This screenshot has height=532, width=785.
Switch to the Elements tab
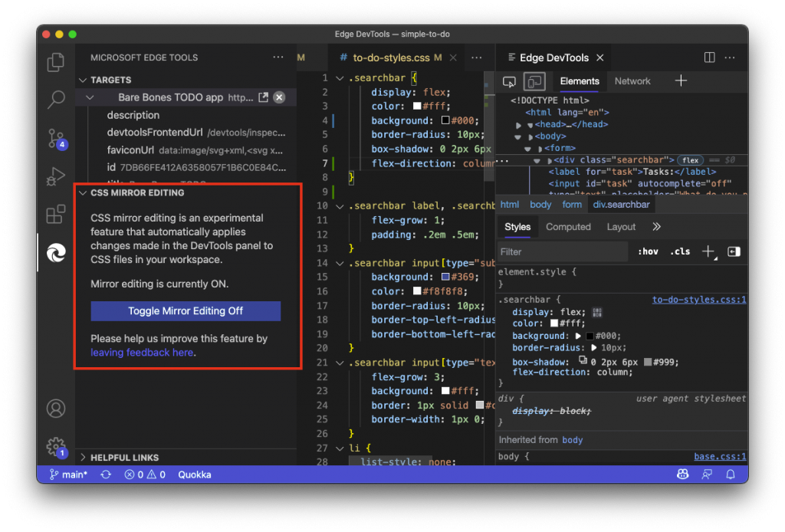(580, 81)
